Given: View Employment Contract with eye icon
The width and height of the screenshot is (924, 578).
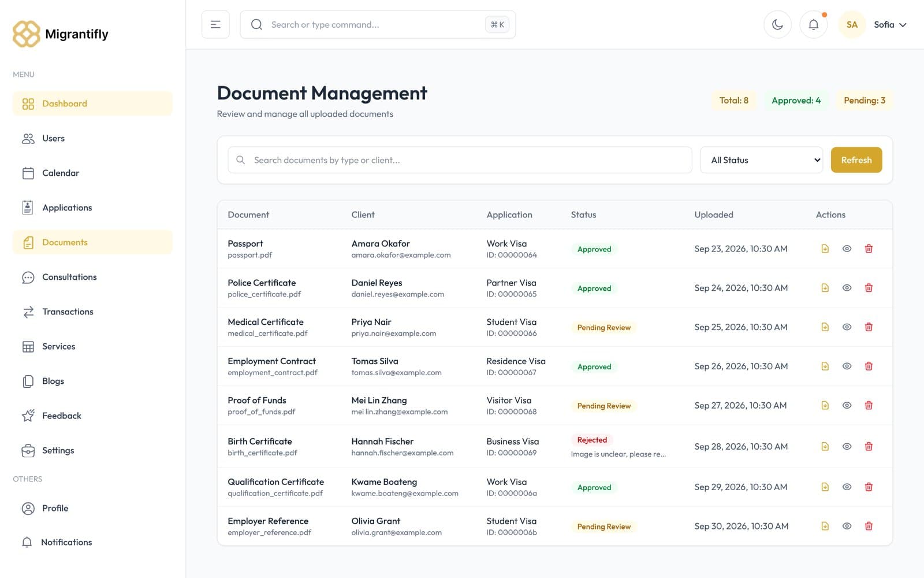Looking at the screenshot, I should (x=847, y=366).
